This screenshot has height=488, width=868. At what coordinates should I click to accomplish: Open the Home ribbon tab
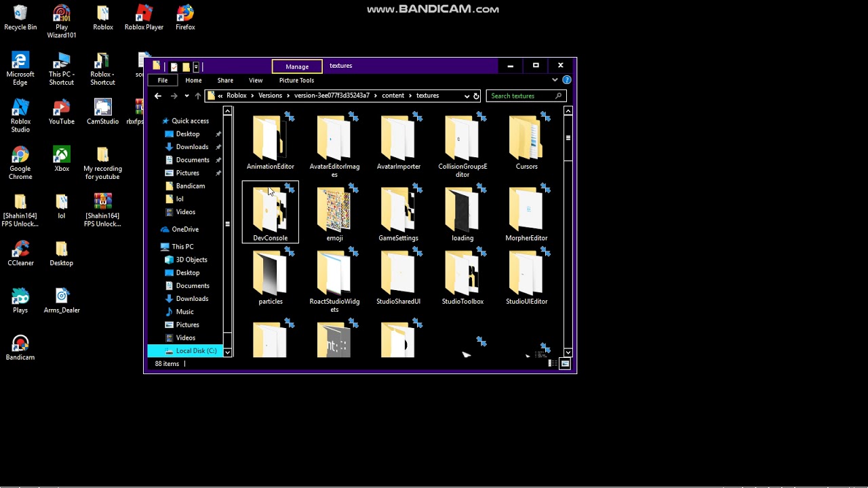pos(193,80)
